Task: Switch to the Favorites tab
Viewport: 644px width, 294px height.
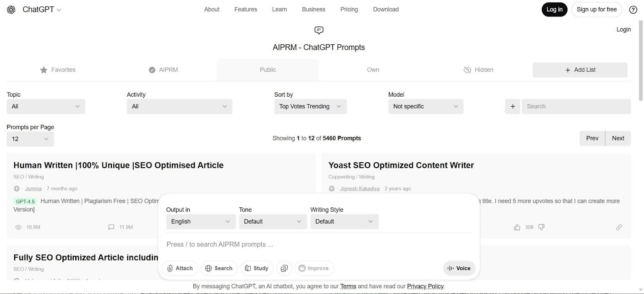Action: coord(58,70)
